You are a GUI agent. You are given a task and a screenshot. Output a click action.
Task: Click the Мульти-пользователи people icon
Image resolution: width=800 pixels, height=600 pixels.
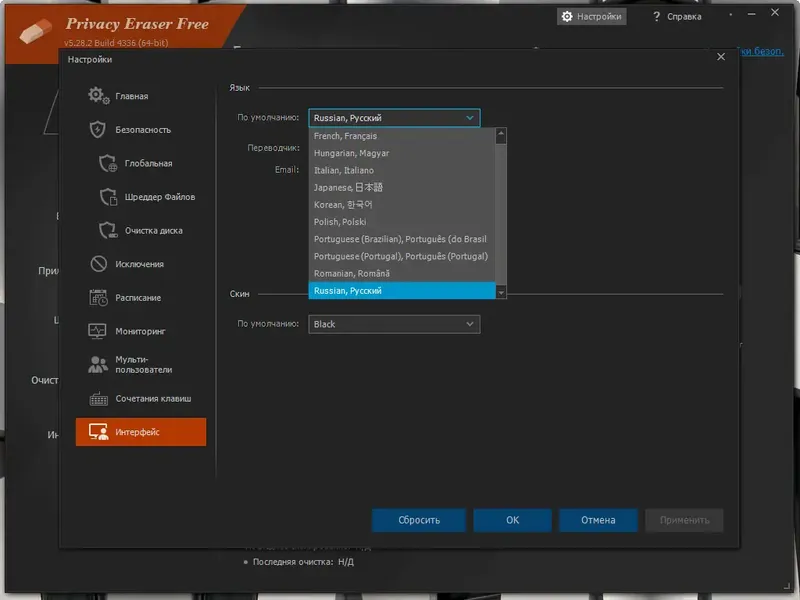coord(97,364)
